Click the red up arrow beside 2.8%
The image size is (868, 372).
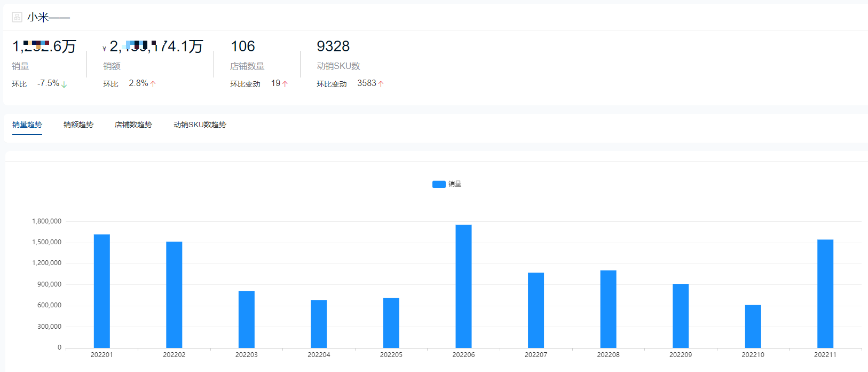point(153,84)
